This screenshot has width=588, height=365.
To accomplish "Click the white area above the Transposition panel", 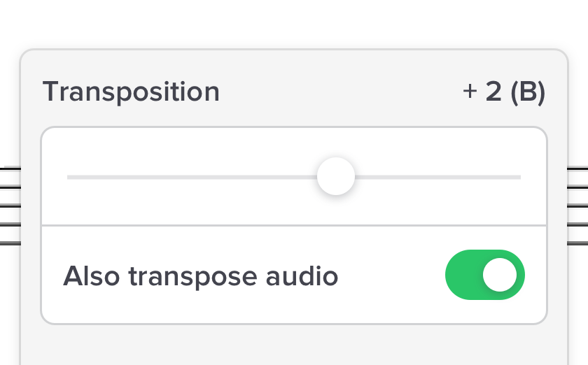I will click(x=294, y=24).
